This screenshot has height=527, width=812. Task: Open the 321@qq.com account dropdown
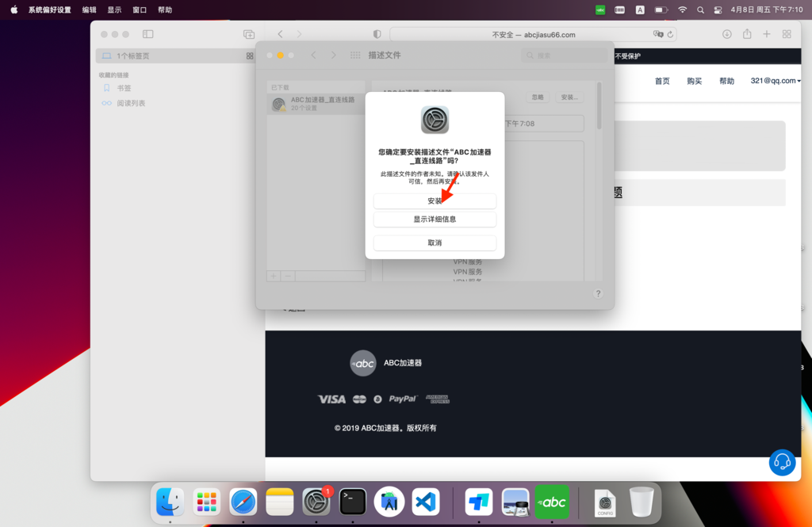click(776, 81)
